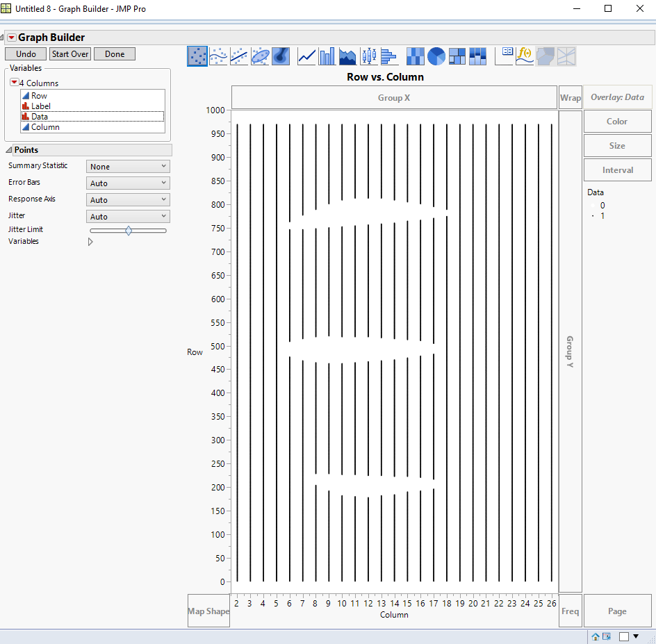Screen dimensions: 656x644
Task: Expand the Variables disclosure triangle
Action: pyautogui.click(x=90, y=242)
